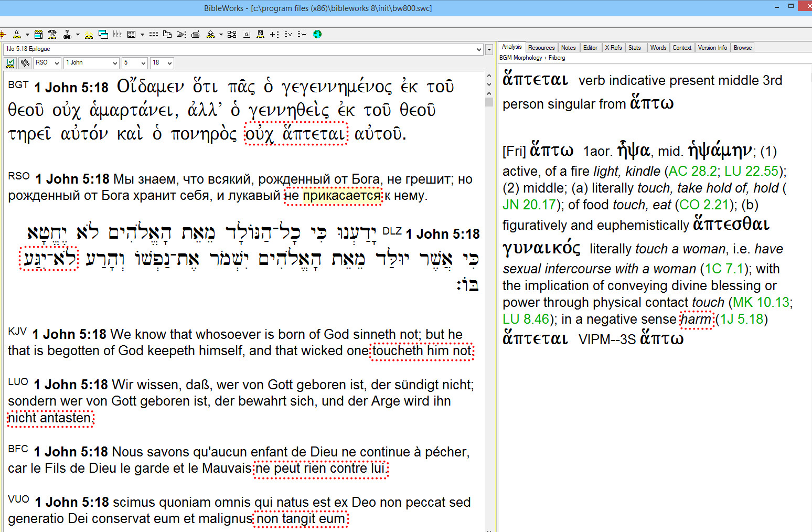Open dropdown arrow beside up arrow icon

(x=221, y=35)
